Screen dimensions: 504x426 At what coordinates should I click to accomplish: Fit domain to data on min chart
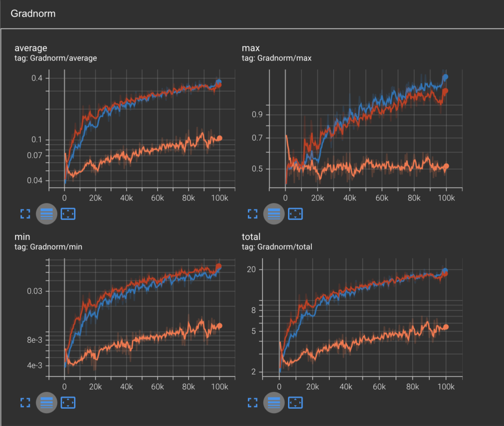pos(68,403)
